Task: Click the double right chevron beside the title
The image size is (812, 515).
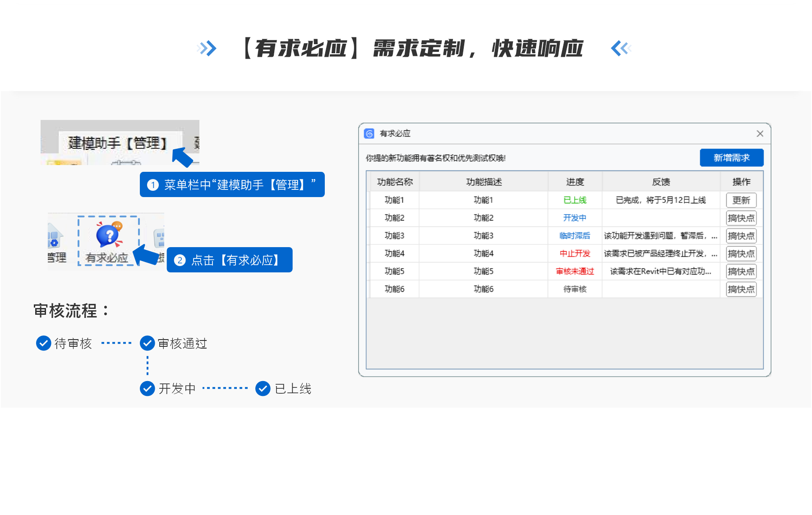Action: coord(208,48)
